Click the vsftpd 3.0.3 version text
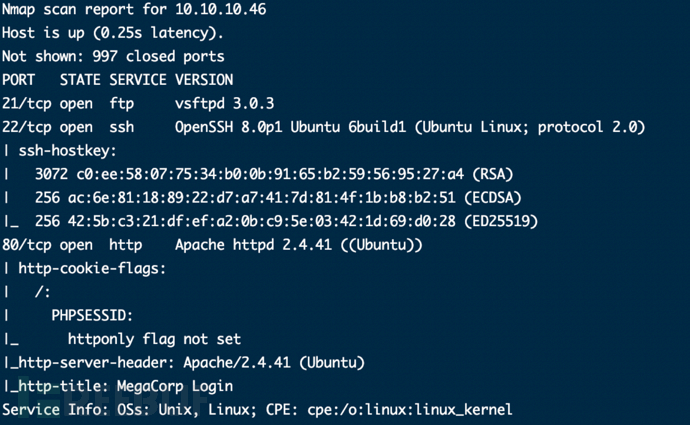Image resolution: width=690 pixels, height=425 pixels. 224,103
